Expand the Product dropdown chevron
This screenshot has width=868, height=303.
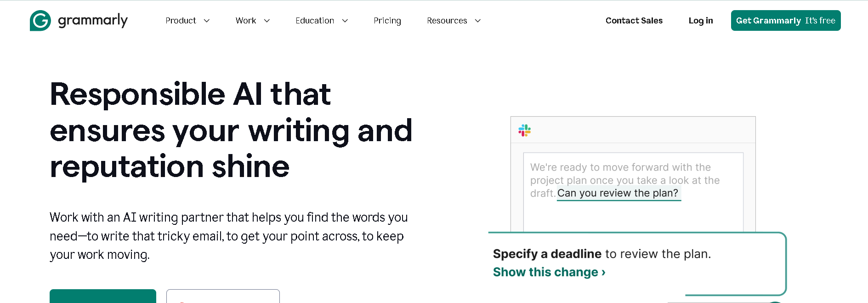(207, 21)
